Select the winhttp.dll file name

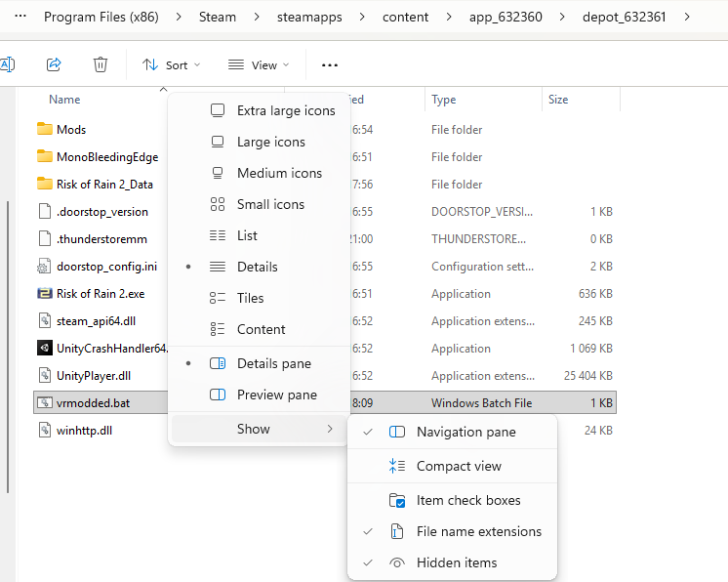tap(84, 430)
